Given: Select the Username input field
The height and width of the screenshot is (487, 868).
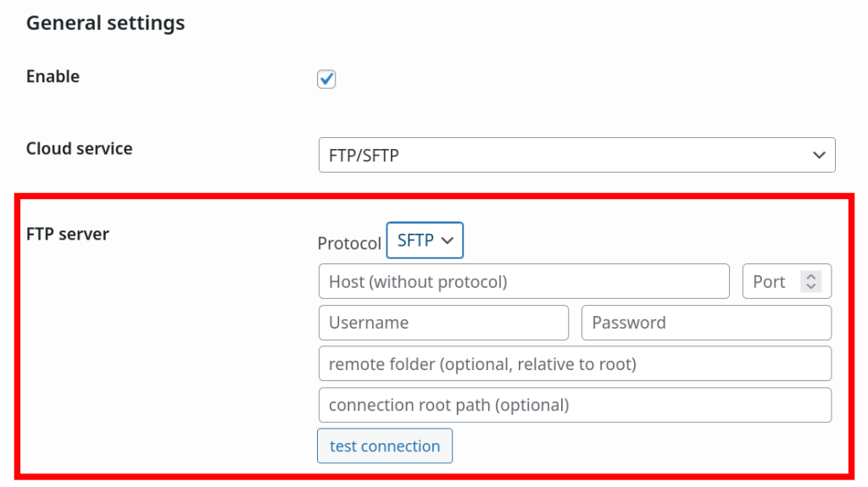Looking at the screenshot, I should 443,323.
